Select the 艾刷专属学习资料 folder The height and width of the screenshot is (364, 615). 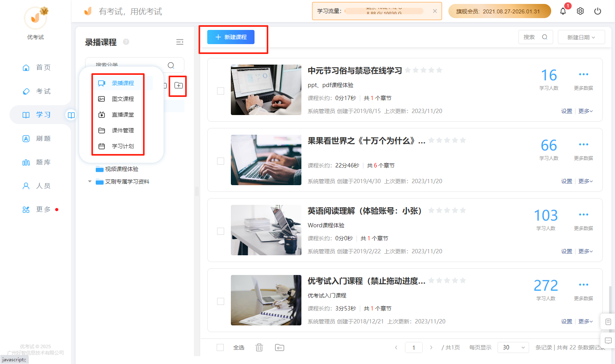[x=123, y=182]
